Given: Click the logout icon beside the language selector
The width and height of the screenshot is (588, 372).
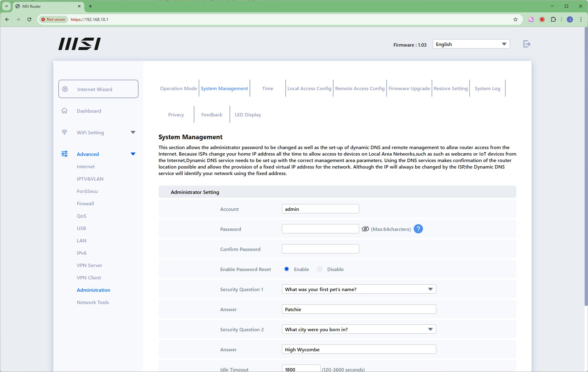Looking at the screenshot, I should (x=527, y=44).
